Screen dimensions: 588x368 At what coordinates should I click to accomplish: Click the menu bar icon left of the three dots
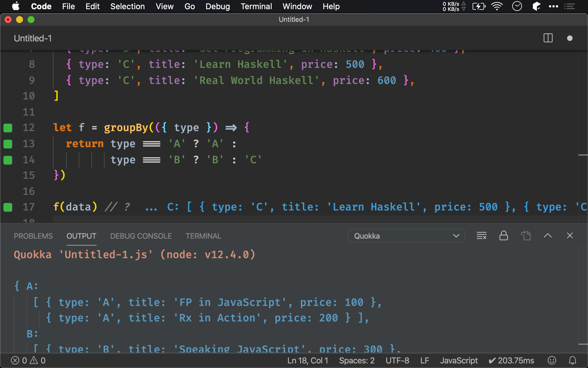pos(536,6)
